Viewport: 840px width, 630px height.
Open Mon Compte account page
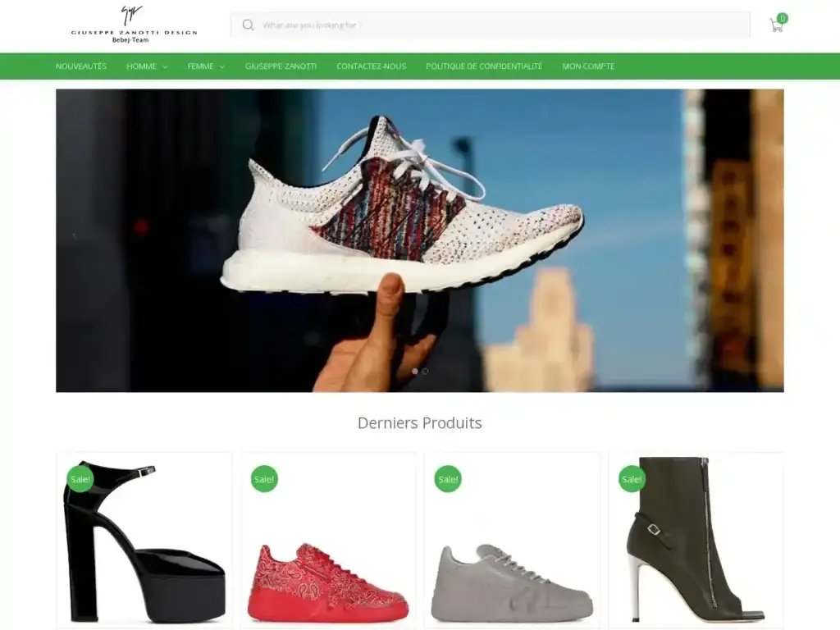pyautogui.click(x=588, y=66)
